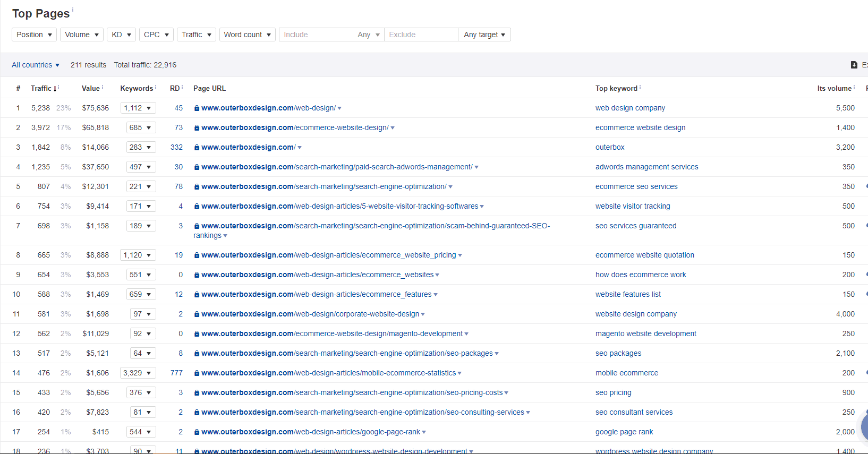
Task: Open the Traffic filter dropdown
Action: pyautogui.click(x=197, y=35)
